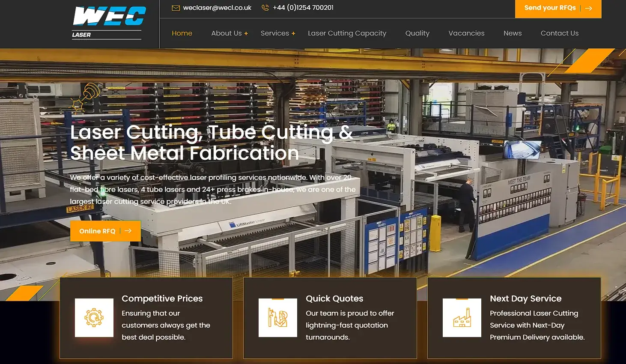Click the phone handset icon
This screenshot has height=364, width=626.
[x=265, y=8]
